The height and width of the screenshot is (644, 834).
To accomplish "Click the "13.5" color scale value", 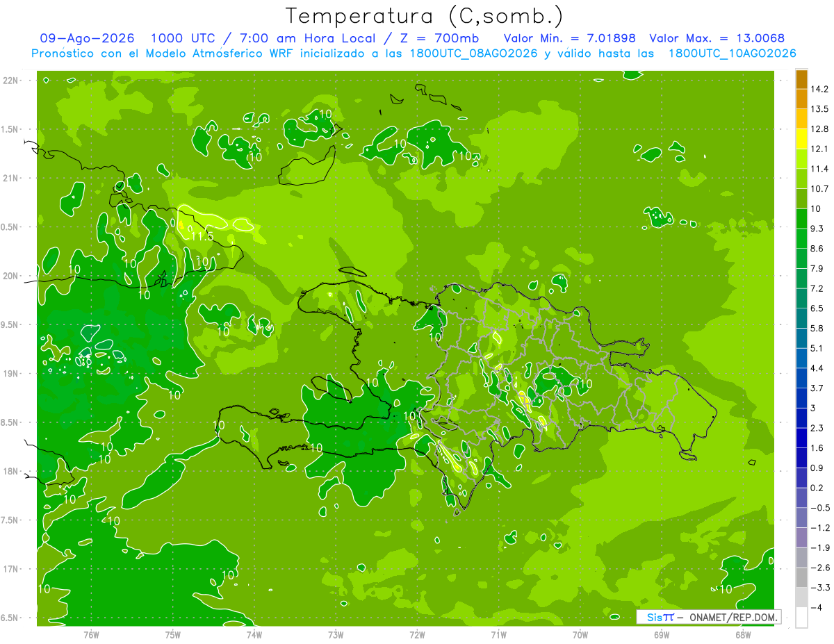I will 820,109.
